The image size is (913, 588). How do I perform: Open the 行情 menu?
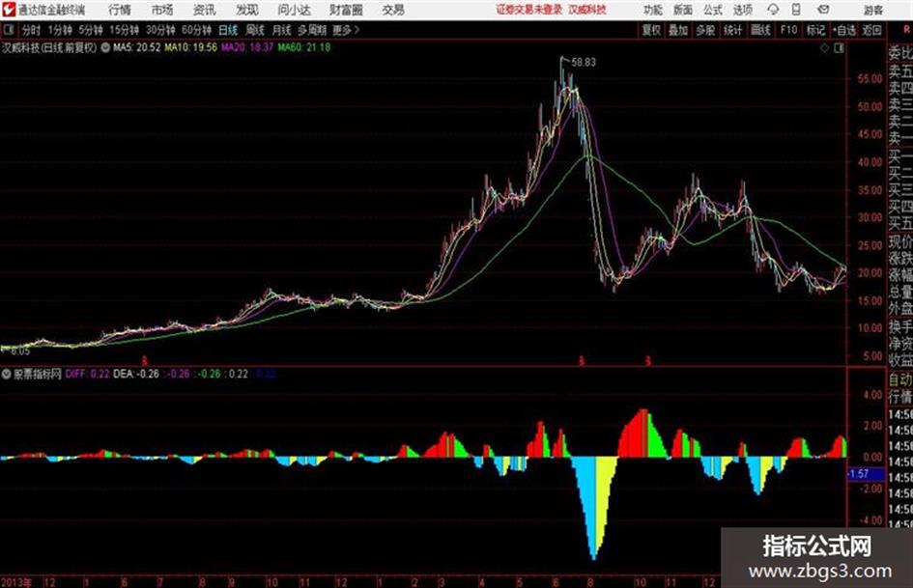point(120,10)
